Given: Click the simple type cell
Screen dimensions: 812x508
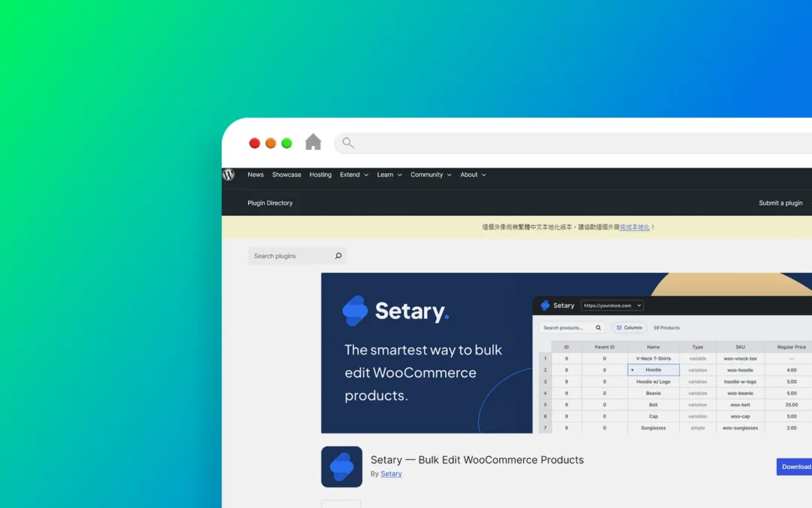Looking at the screenshot, I should (698, 427).
